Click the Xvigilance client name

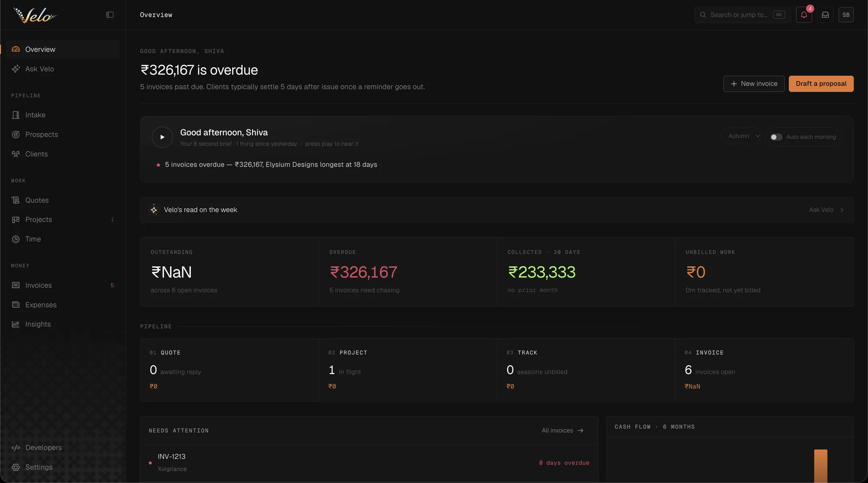[x=172, y=469]
